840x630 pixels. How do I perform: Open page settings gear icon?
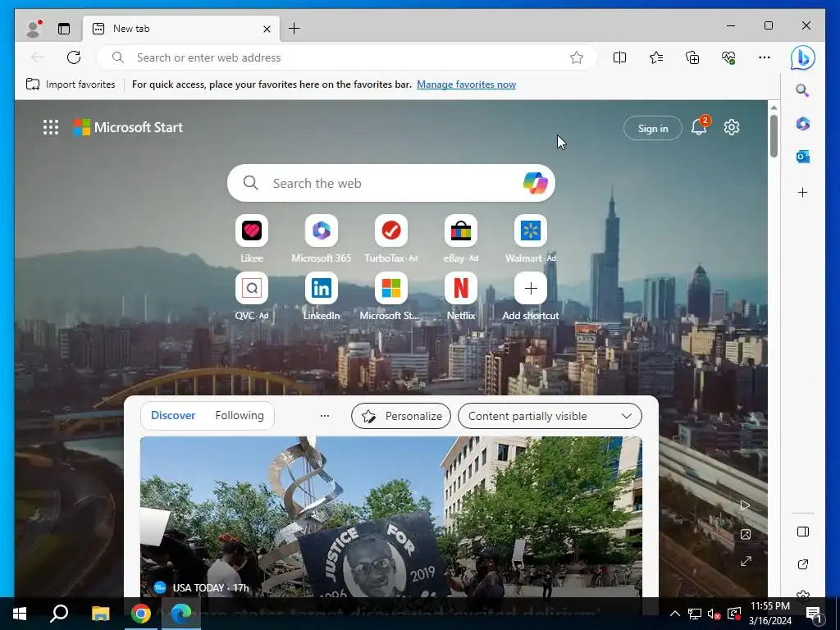pyautogui.click(x=732, y=127)
